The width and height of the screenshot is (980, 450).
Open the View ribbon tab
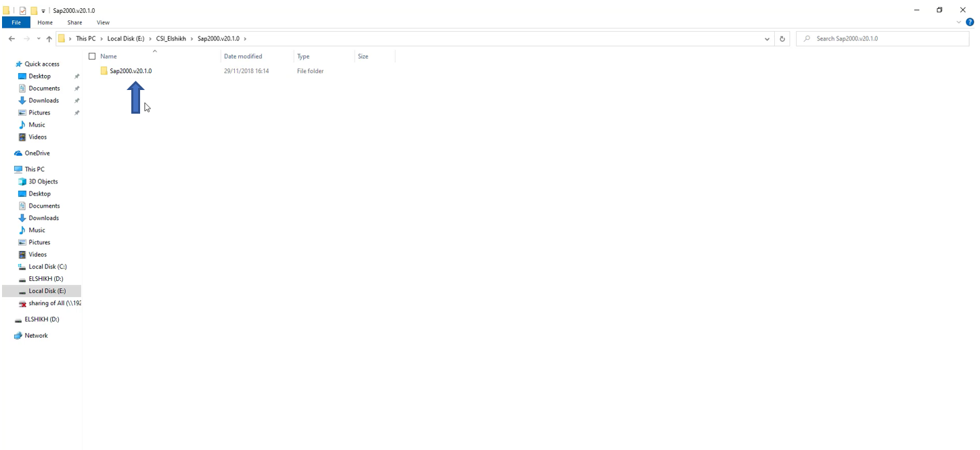(x=103, y=22)
